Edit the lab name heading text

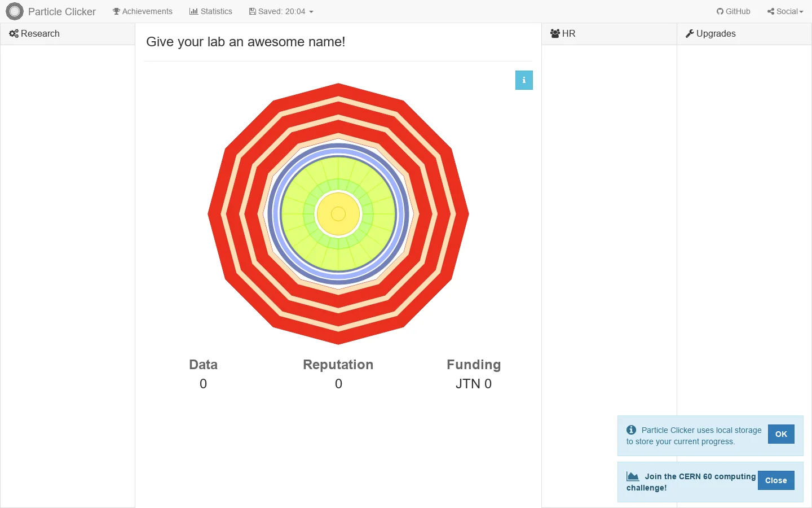click(x=245, y=42)
